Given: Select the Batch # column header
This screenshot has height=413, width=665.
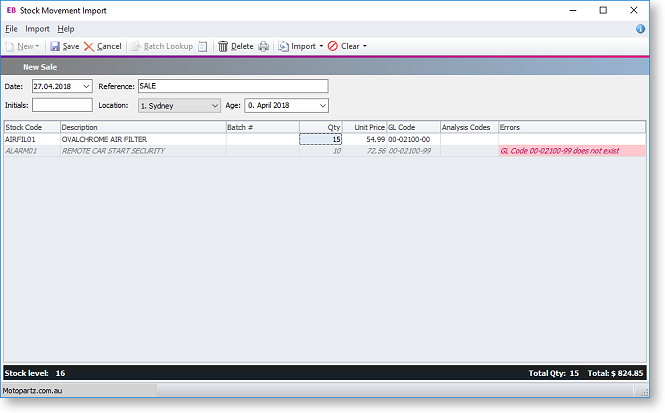Looking at the screenshot, I should pos(263,127).
